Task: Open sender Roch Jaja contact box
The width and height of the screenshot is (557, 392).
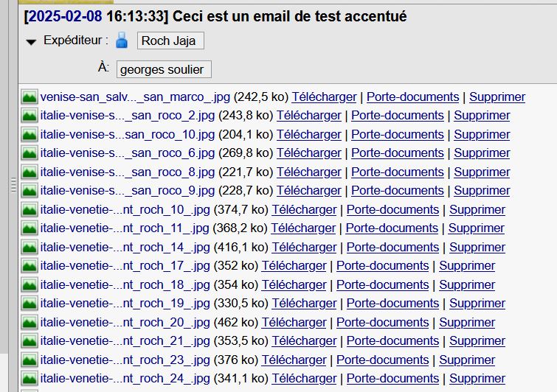Action: click(170, 41)
